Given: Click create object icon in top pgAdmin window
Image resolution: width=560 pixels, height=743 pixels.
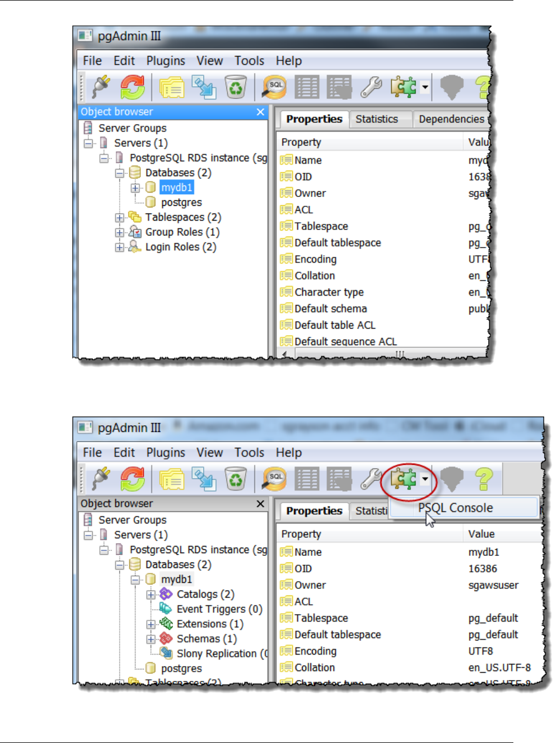Looking at the screenshot, I should (204, 87).
